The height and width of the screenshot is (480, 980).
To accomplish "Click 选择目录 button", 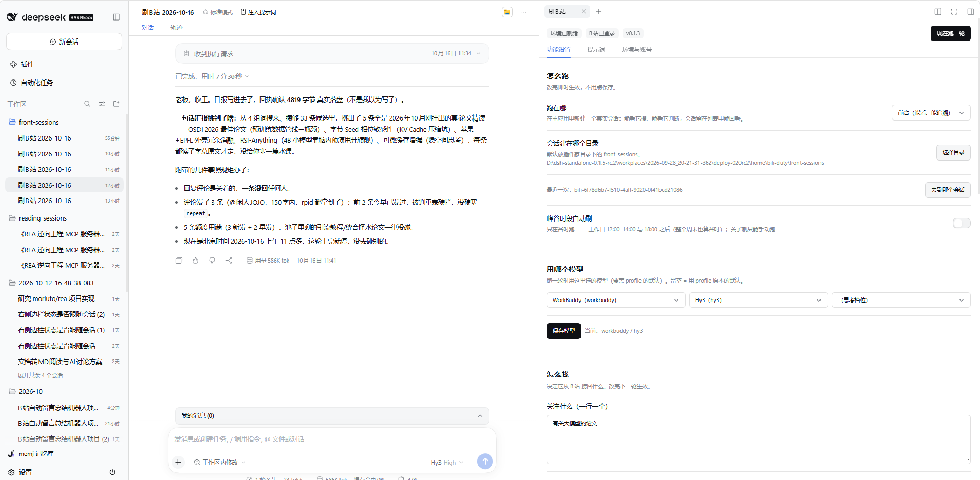I will click(953, 152).
